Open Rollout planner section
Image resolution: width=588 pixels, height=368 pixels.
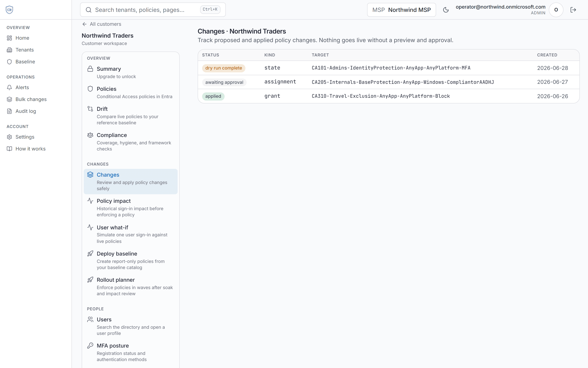[130, 287]
